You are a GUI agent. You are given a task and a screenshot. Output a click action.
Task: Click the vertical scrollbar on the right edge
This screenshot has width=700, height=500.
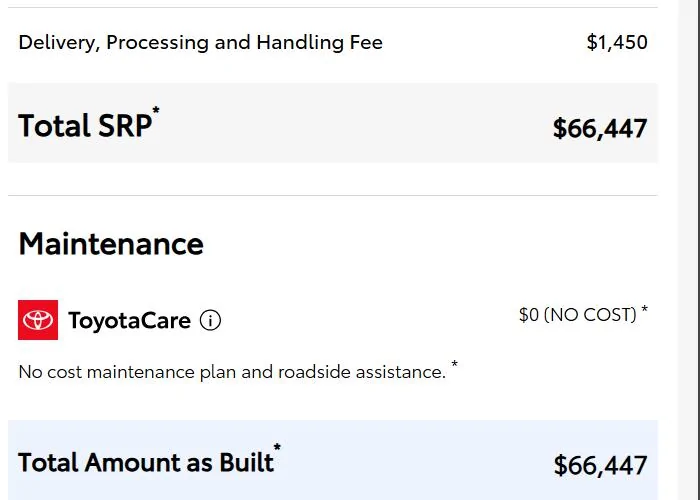[689, 250]
